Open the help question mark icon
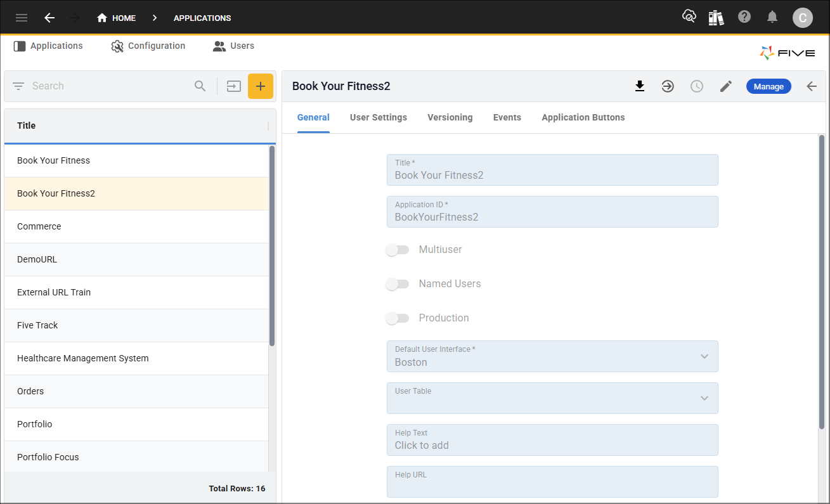This screenshot has width=830, height=504. (744, 17)
